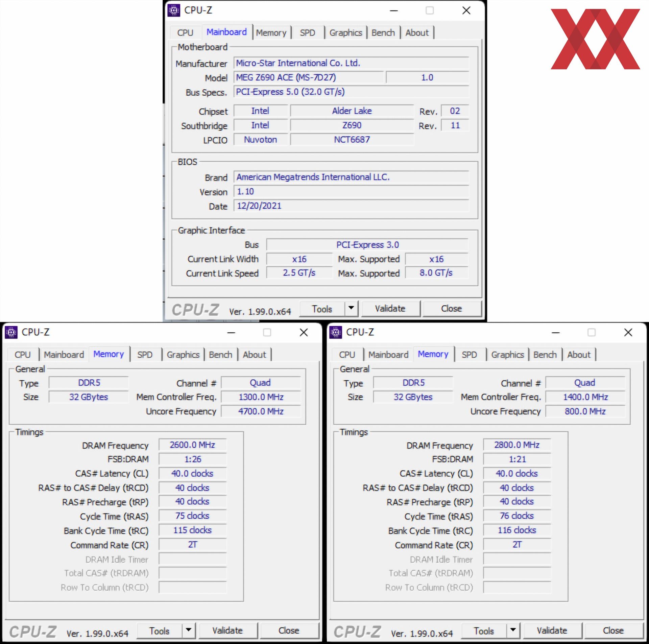
Task: Minimize the 1300 MHz controller Memory window
Action: click(231, 333)
